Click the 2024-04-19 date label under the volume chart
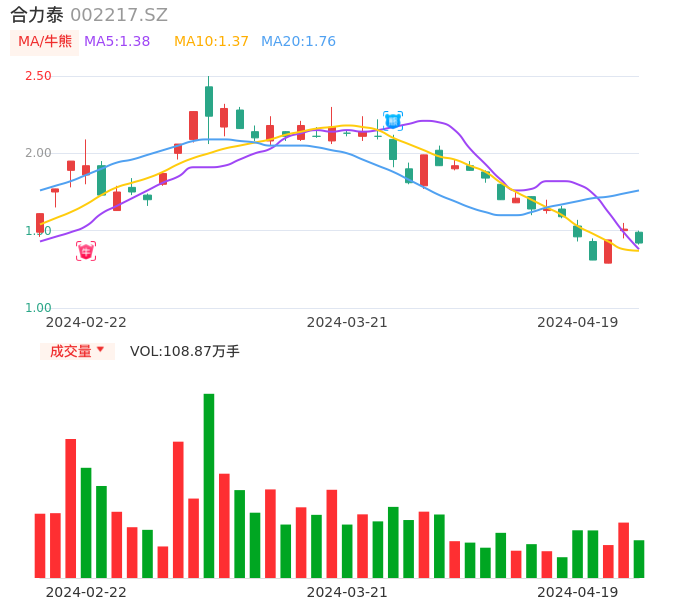The height and width of the screenshot is (606, 686). pos(578,592)
